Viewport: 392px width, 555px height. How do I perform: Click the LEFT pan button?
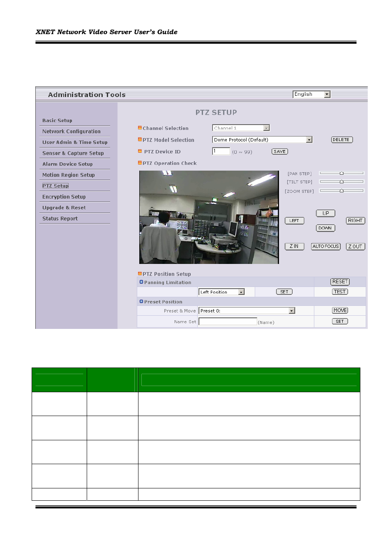click(x=294, y=221)
